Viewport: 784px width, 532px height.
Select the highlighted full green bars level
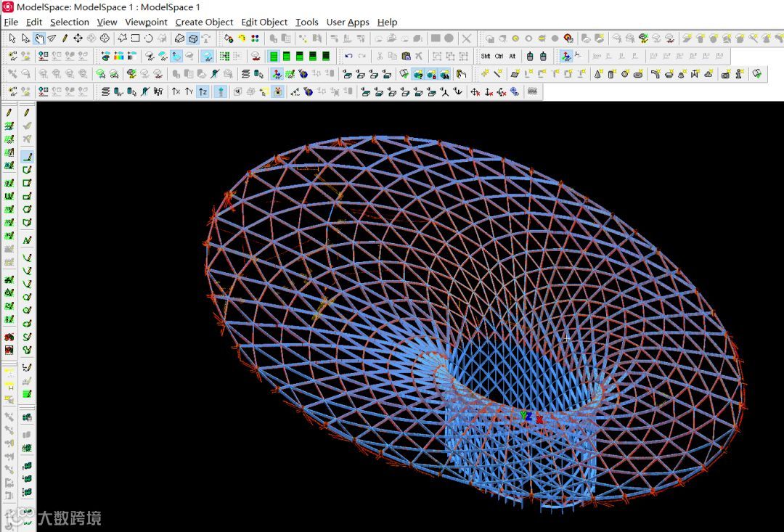[x=274, y=56]
